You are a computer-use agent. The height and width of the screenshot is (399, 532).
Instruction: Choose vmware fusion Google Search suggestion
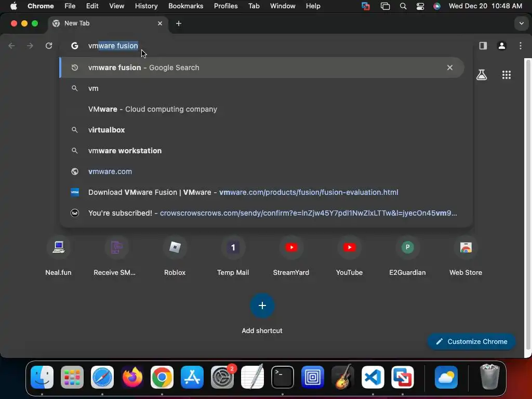(262, 68)
